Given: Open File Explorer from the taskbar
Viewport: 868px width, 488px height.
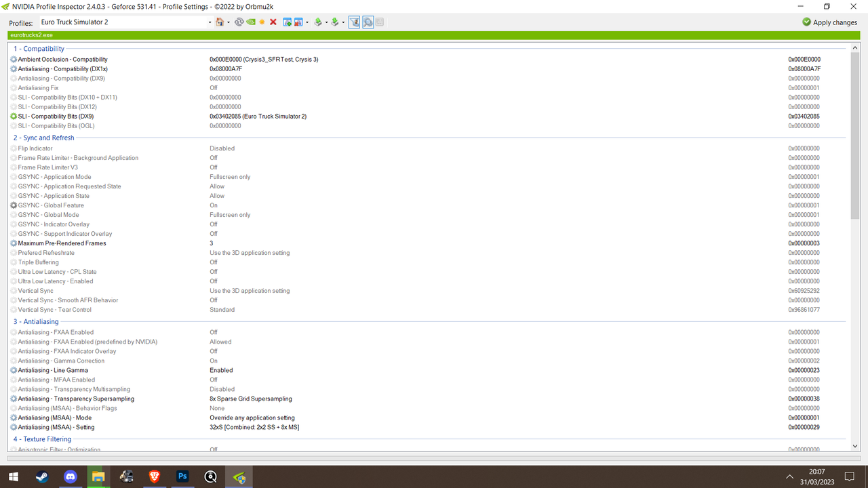Looking at the screenshot, I should pos(98,476).
